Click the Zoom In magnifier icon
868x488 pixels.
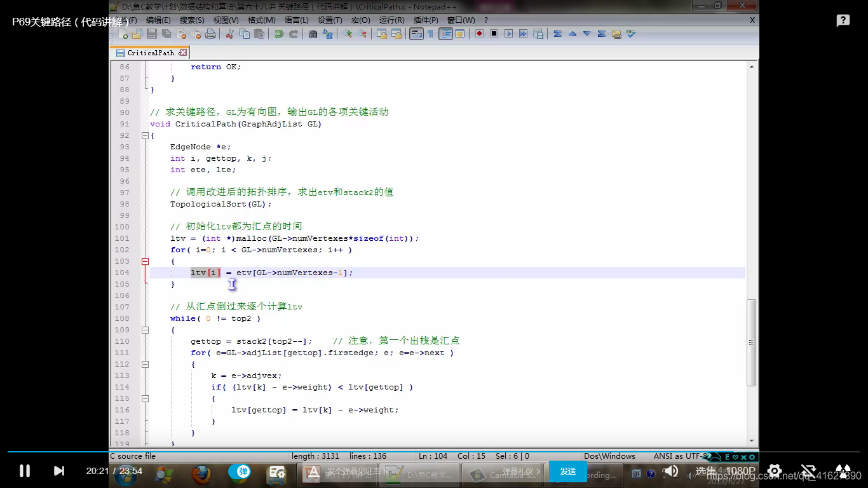tap(347, 34)
